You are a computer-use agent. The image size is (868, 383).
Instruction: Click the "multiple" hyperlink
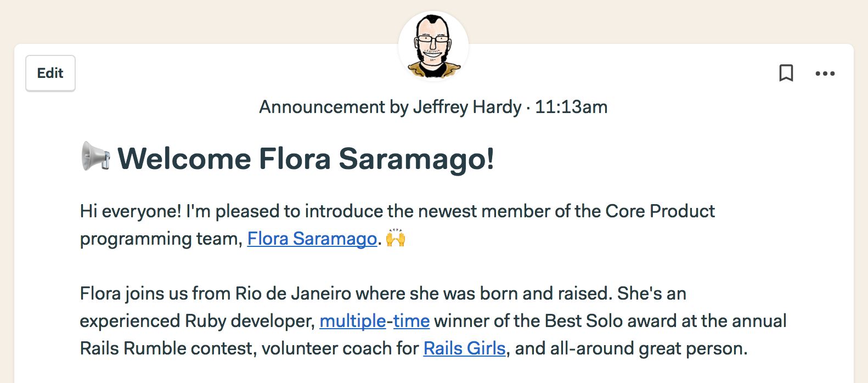(353, 321)
